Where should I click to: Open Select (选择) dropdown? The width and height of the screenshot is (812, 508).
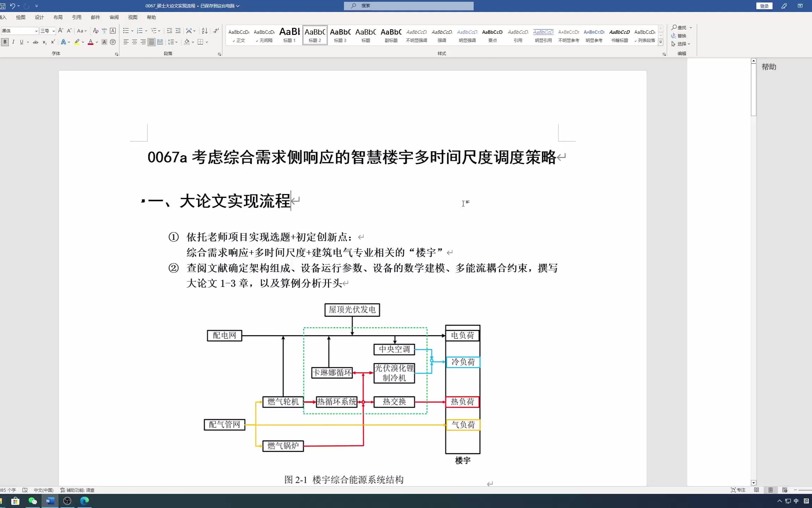tap(681, 44)
